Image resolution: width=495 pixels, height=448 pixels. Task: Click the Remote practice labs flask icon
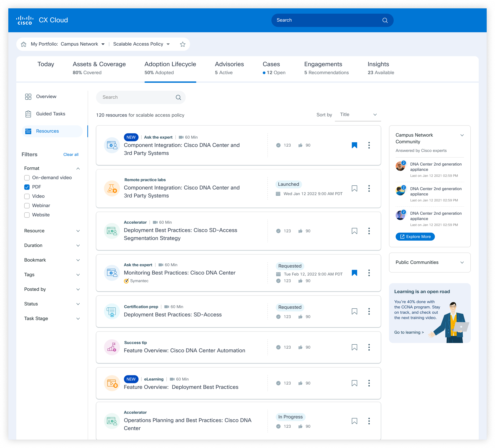pyautogui.click(x=112, y=188)
